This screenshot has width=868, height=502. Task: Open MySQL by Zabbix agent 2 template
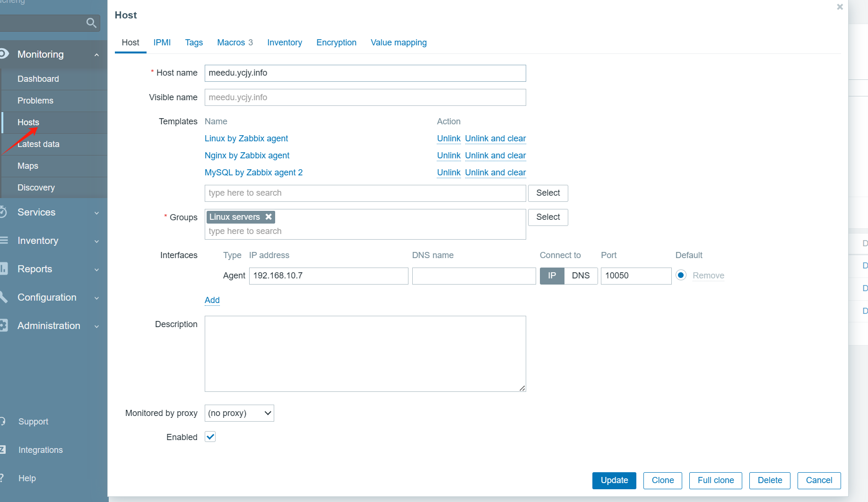pos(253,173)
